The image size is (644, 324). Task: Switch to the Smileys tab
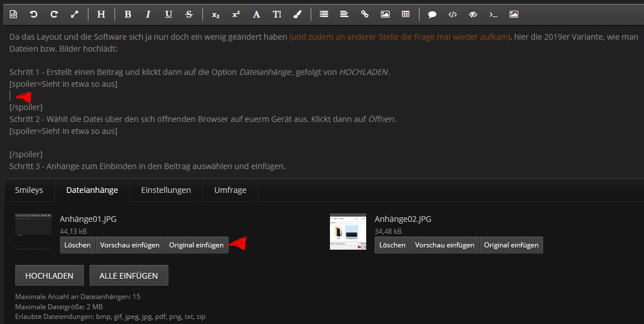[x=29, y=190]
